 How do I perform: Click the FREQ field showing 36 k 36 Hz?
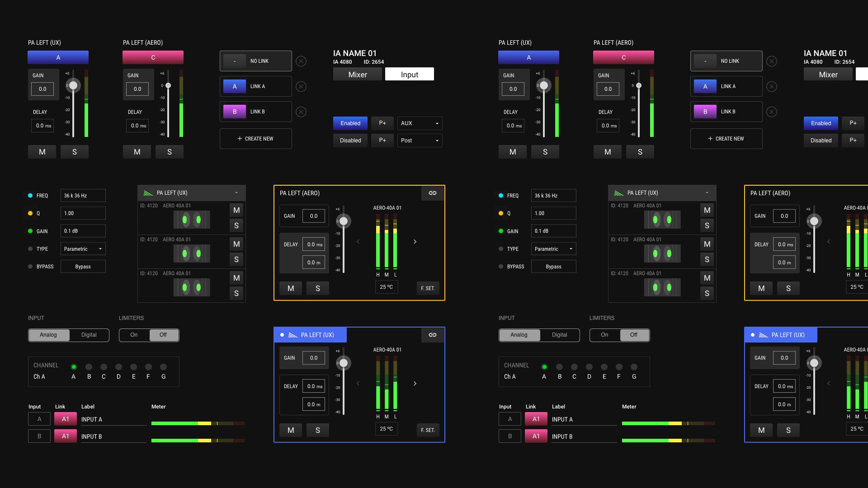(83, 196)
